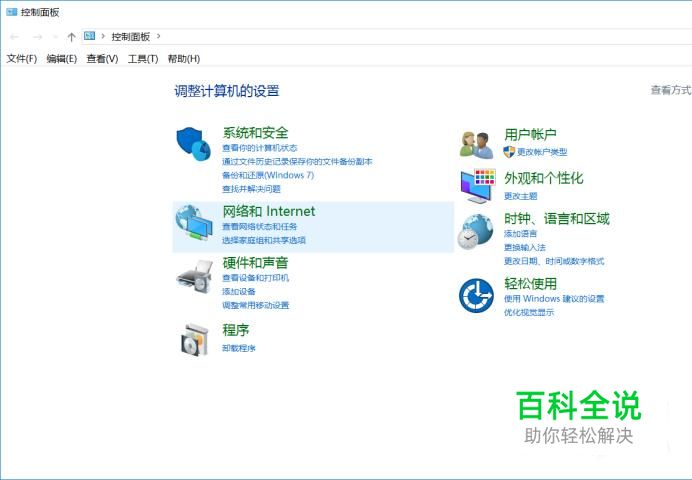
Task: Click the Forward arrow navigation button
Action: (38, 37)
